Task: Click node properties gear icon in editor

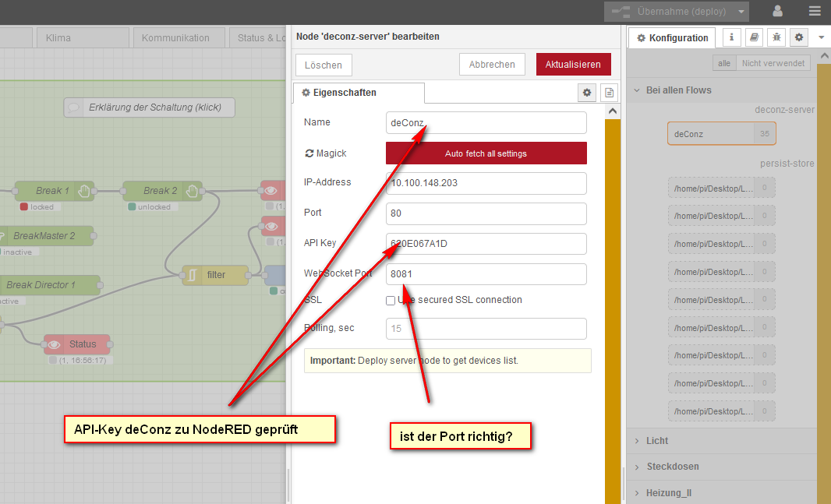Action: pos(587,93)
